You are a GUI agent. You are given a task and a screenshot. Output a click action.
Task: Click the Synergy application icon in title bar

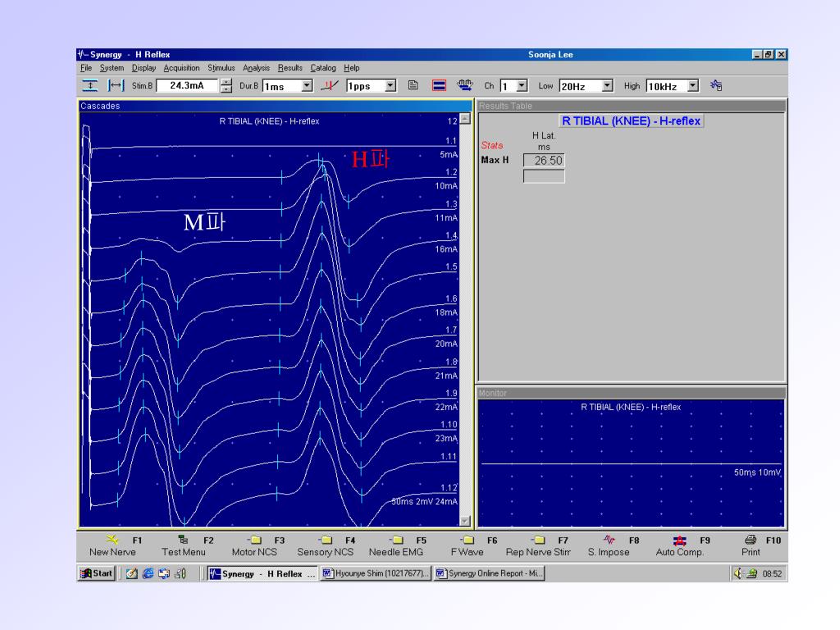click(x=83, y=54)
